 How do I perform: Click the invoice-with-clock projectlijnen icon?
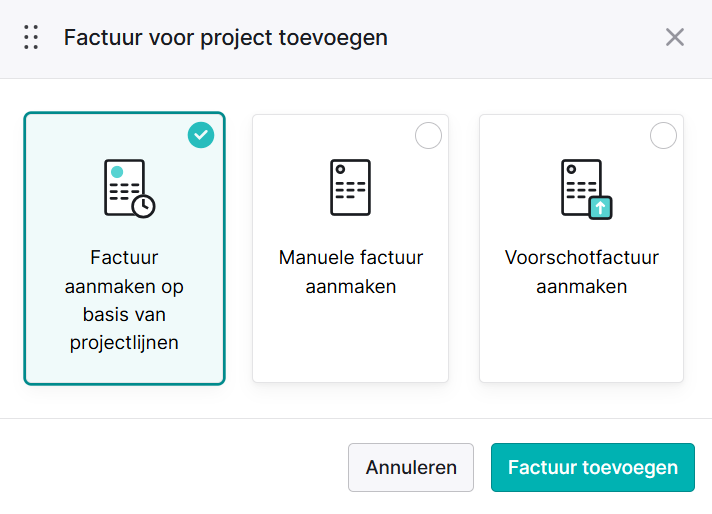pyautogui.click(x=129, y=188)
